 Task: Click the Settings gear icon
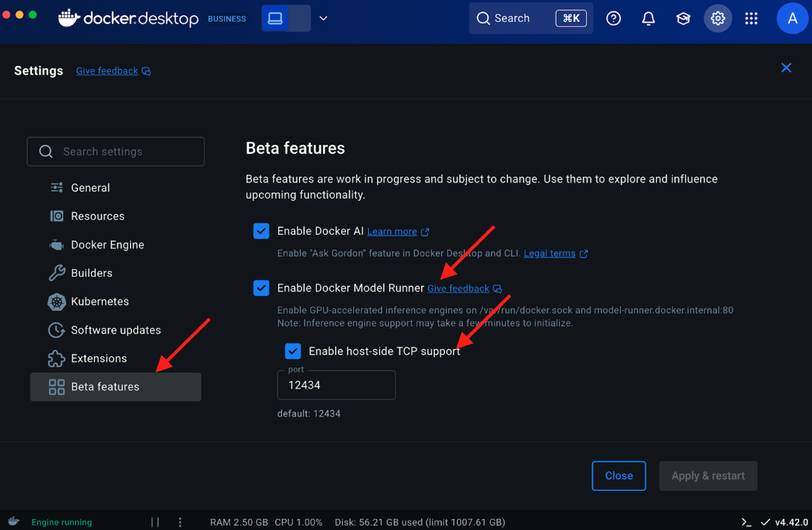coord(718,18)
